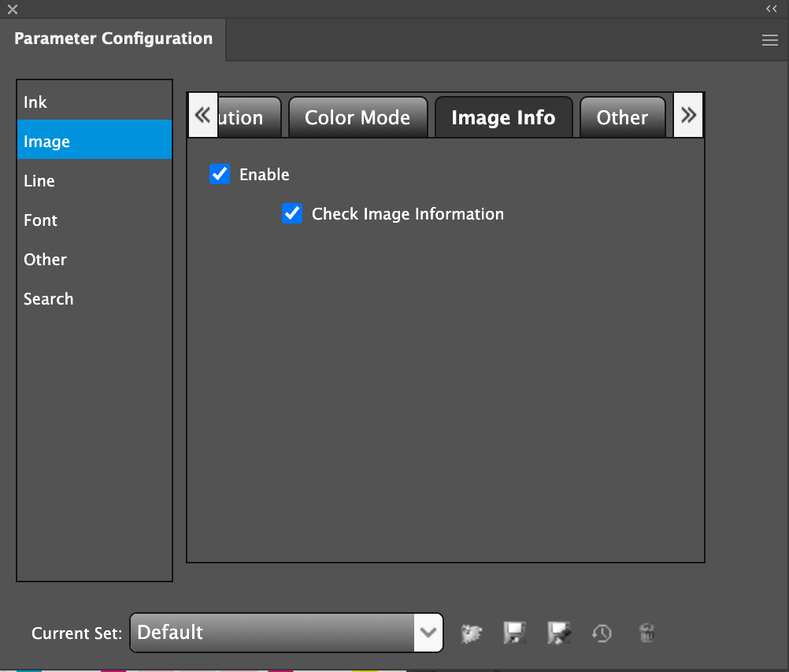Click the save parameter set floppy icon

pos(514,633)
